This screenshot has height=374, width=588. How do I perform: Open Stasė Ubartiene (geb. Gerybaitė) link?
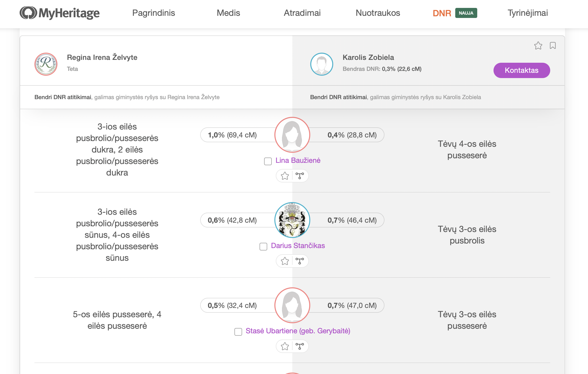[x=298, y=331]
